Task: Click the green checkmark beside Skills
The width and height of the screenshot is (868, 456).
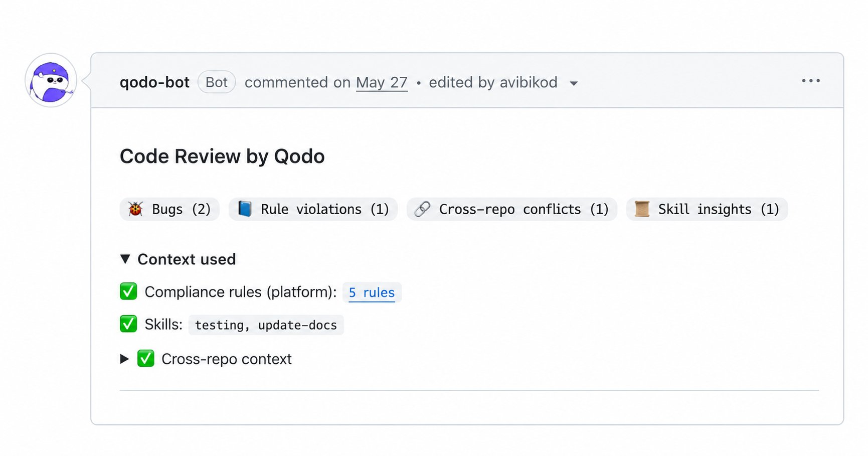Action: point(128,324)
